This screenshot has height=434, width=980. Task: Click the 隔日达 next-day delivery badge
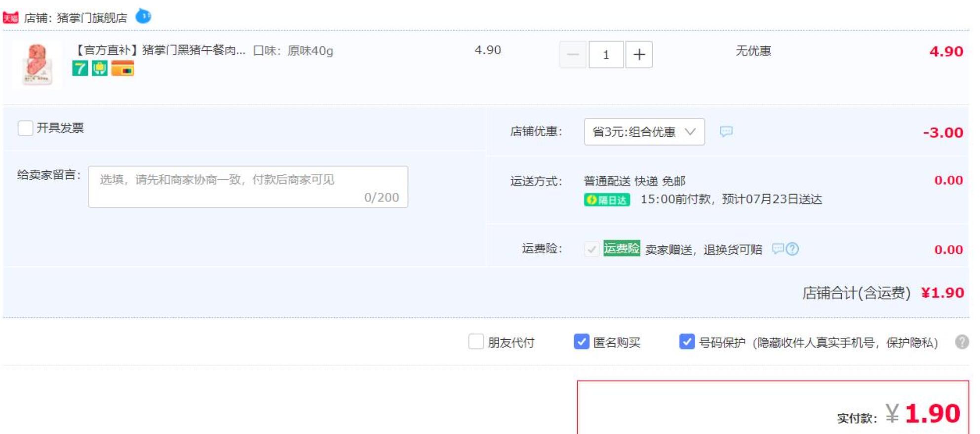[607, 200]
